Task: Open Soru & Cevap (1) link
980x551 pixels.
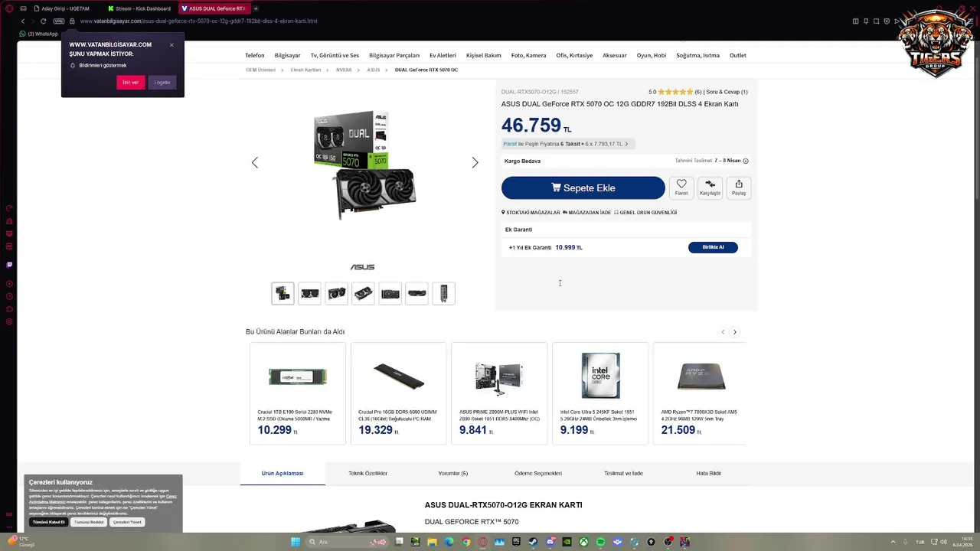Action: [727, 92]
